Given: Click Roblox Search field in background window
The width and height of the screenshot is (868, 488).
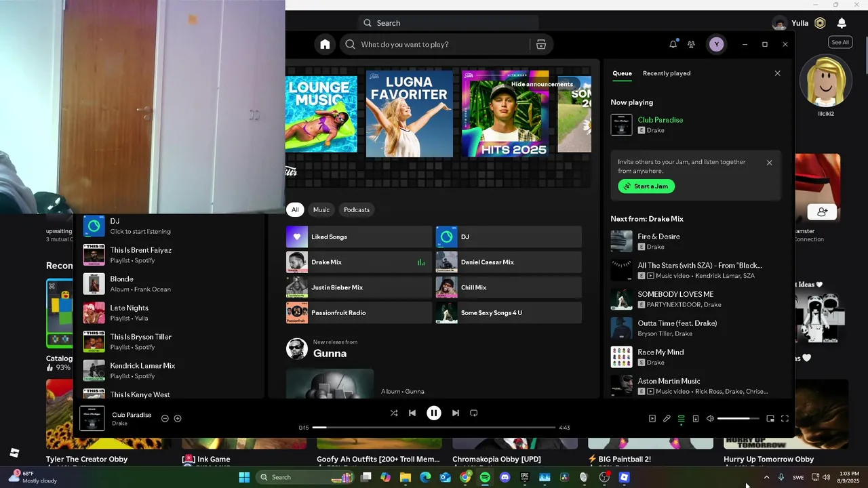Looking at the screenshot, I should (x=448, y=23).
